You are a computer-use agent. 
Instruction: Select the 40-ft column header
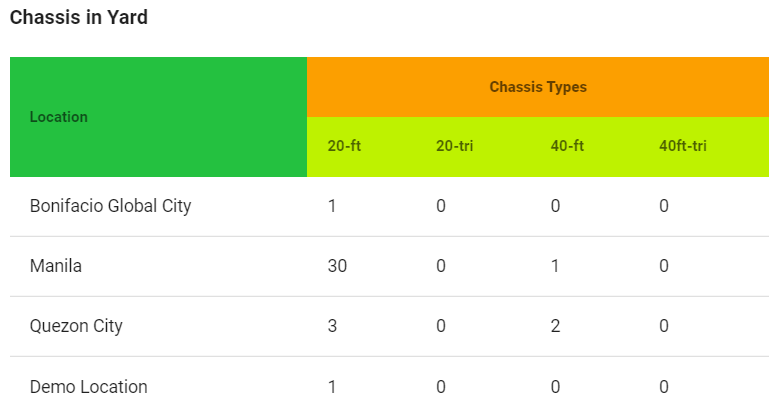567,146
